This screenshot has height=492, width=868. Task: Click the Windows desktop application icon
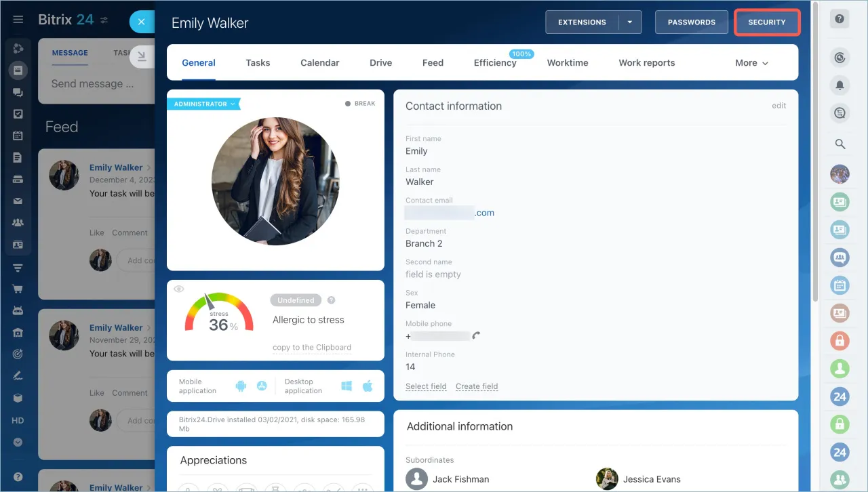[347, 386]
